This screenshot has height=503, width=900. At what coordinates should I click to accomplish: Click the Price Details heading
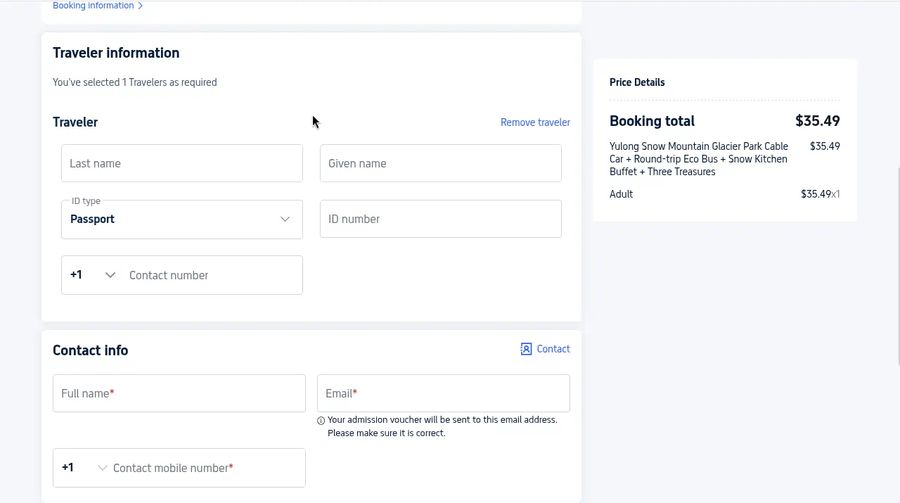[x=637, y=82]
